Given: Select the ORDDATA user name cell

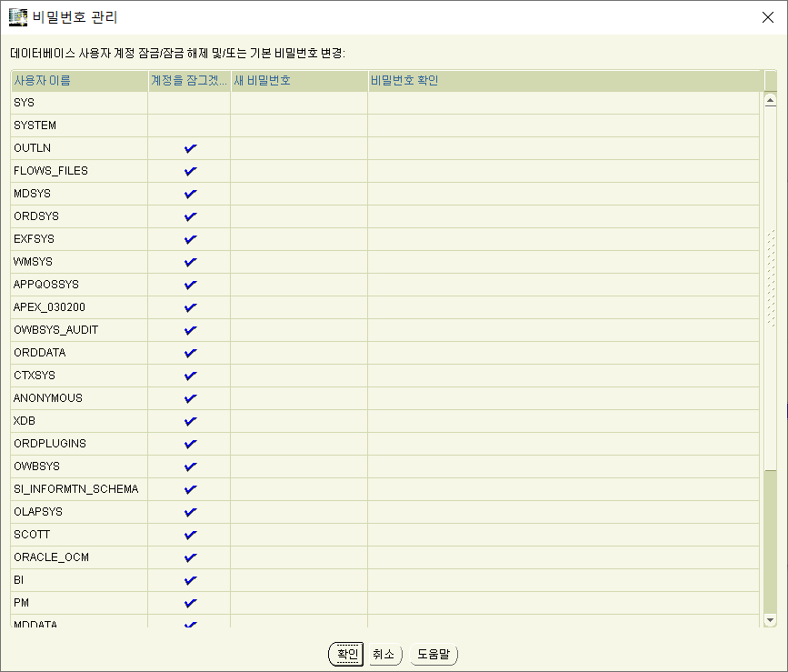Looking at the screenshot, I should [79, 353].
